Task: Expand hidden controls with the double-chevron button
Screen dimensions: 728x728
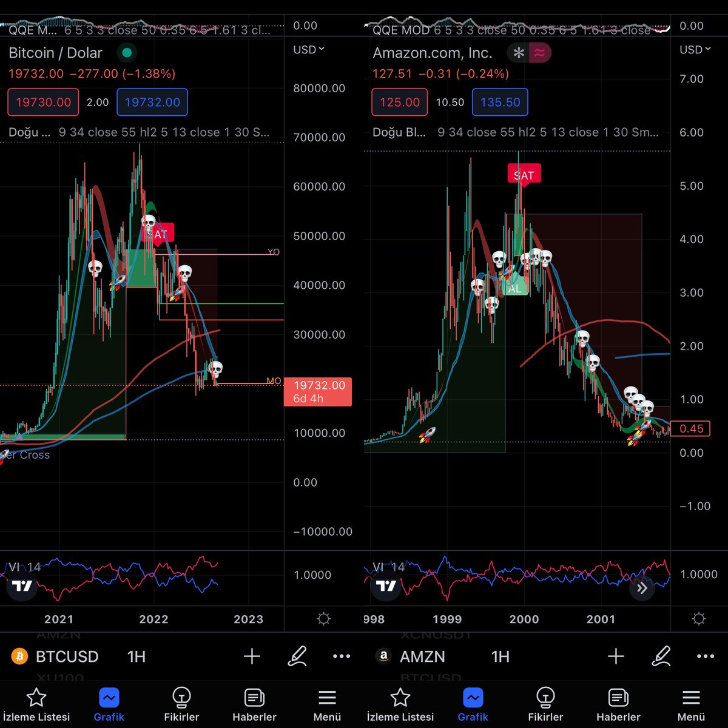Action: (x=642, y=588)
